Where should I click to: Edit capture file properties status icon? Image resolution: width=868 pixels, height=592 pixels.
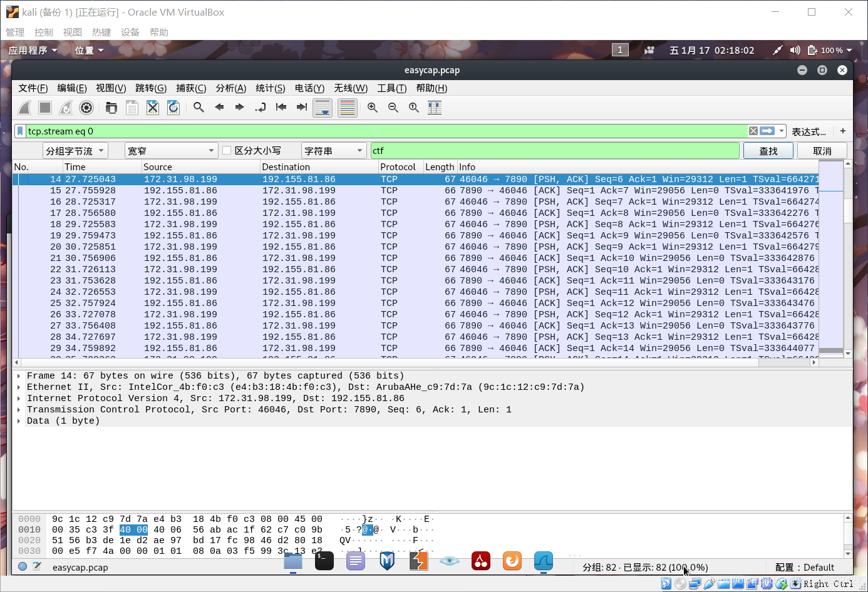tap(37, 566)
